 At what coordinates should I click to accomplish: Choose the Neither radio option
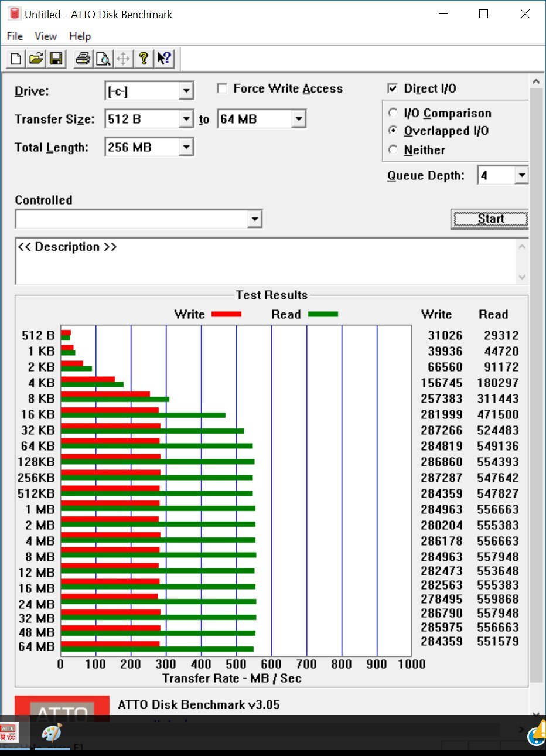[393, 150]
